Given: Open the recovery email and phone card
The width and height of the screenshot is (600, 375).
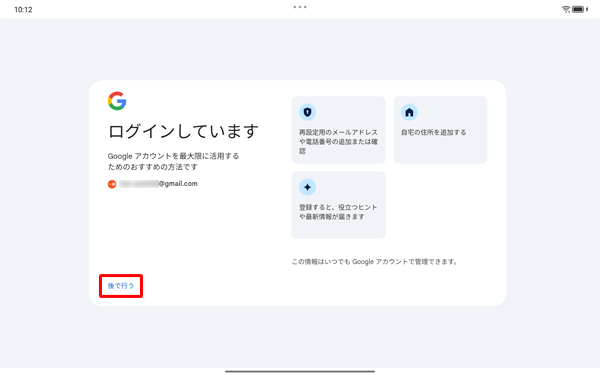Looking at the screenshot, I should coord(339,130).
